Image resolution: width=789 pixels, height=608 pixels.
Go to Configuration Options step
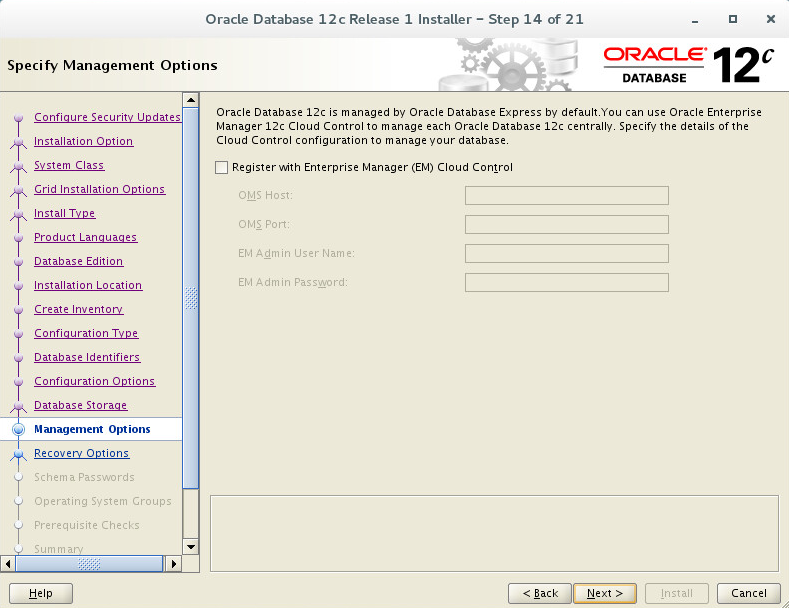click(x=95, y=381)
